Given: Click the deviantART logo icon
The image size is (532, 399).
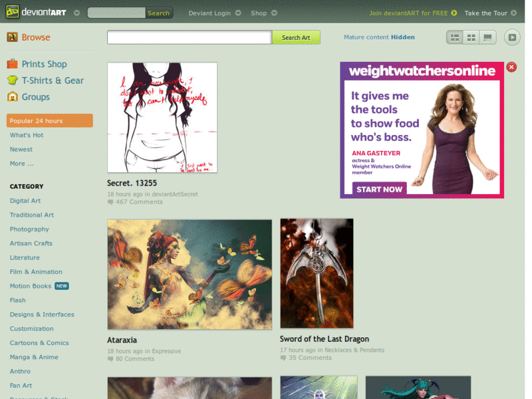Looking at the screenshot, I should 13,12.
